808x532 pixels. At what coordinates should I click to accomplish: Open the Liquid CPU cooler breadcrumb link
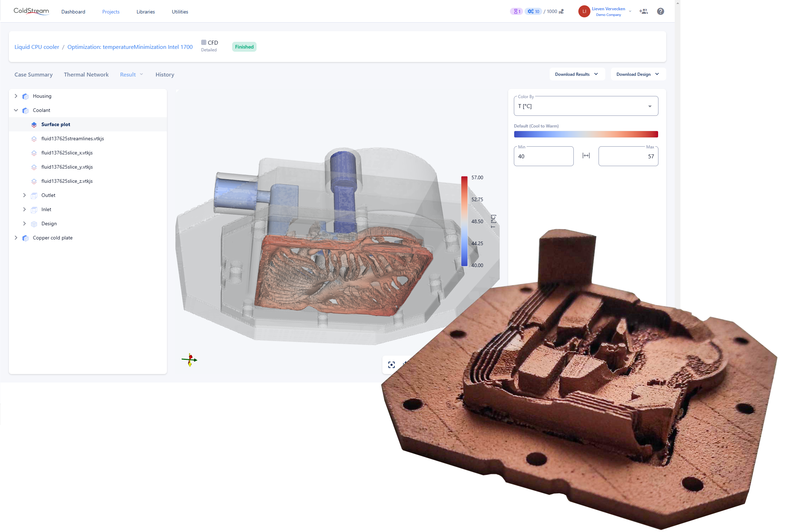tap(37, 47)
